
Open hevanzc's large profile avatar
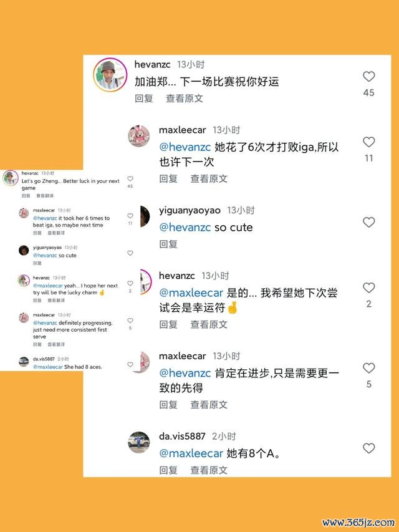(110, 75)
